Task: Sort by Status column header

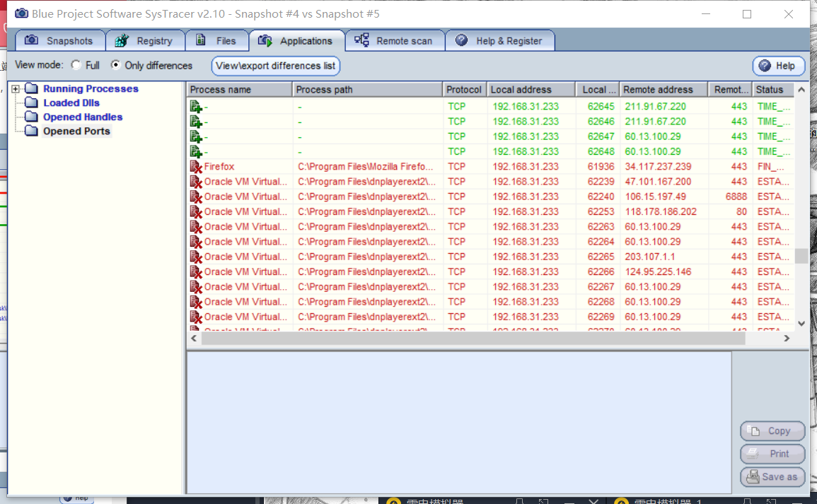Action: [x=772, y=90]
